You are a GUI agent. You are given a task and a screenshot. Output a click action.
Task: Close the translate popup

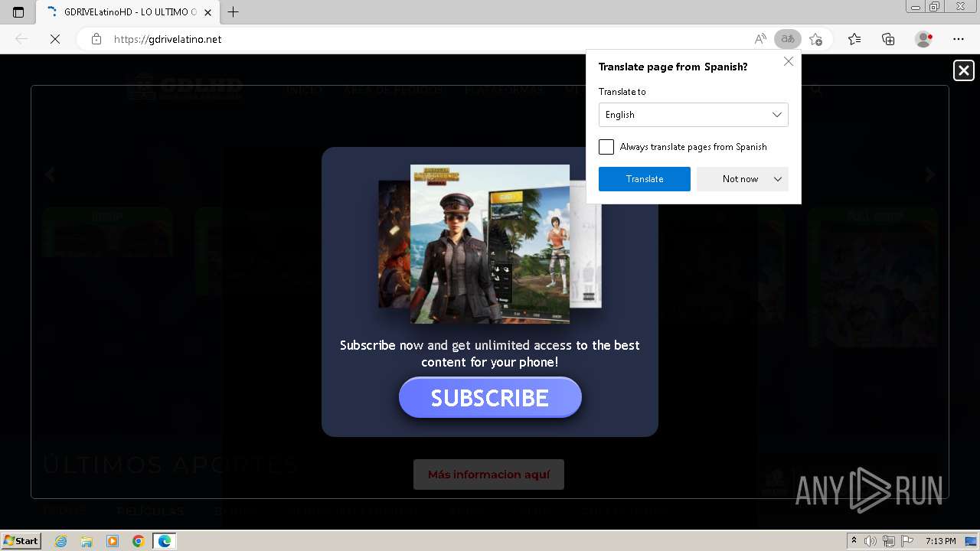[789, 61]
